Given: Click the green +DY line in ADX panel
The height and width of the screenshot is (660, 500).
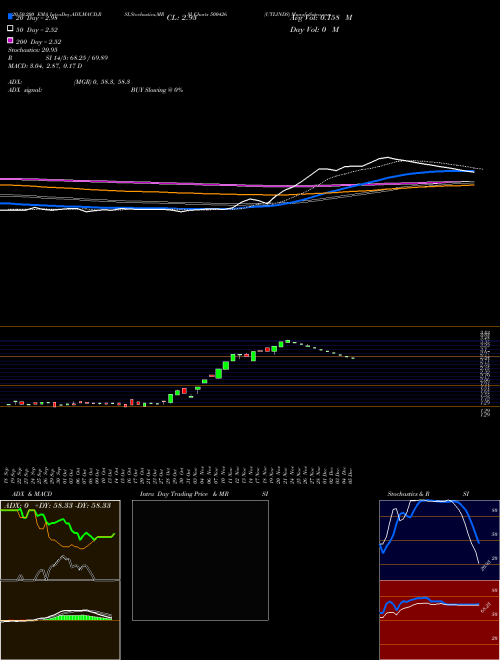Looking at the screenshot, I should (59, 524).
